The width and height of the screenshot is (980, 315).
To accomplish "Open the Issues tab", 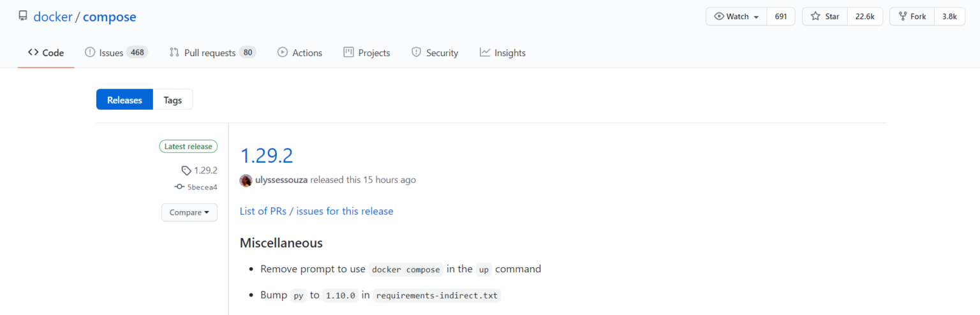I will (x=116, y=53).
